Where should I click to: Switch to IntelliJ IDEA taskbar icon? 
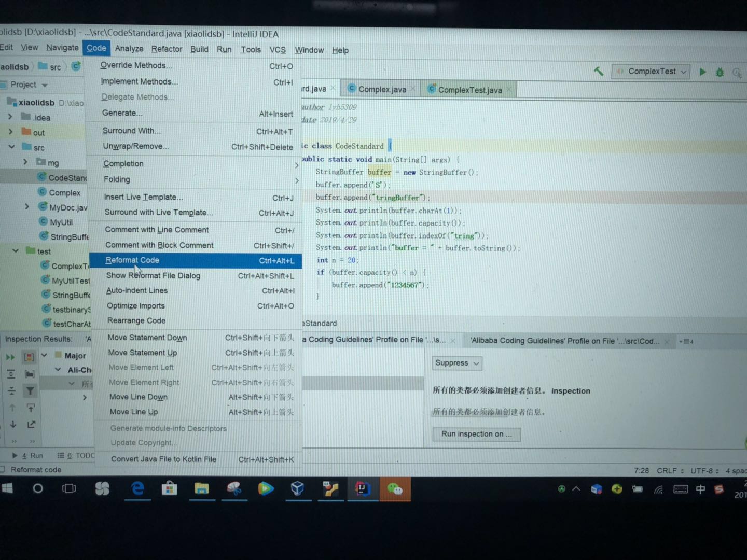[363, 488]
